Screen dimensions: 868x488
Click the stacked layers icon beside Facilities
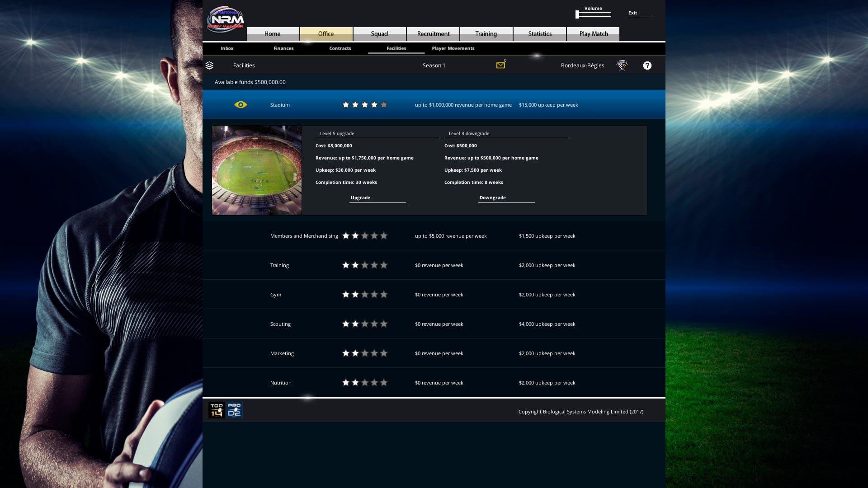[x=209, y=66]
